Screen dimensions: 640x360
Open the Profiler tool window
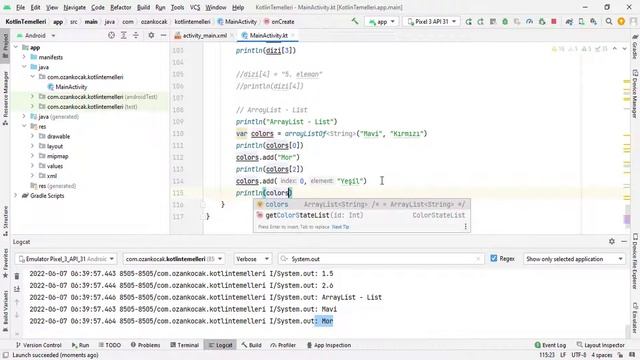(283, 345)
